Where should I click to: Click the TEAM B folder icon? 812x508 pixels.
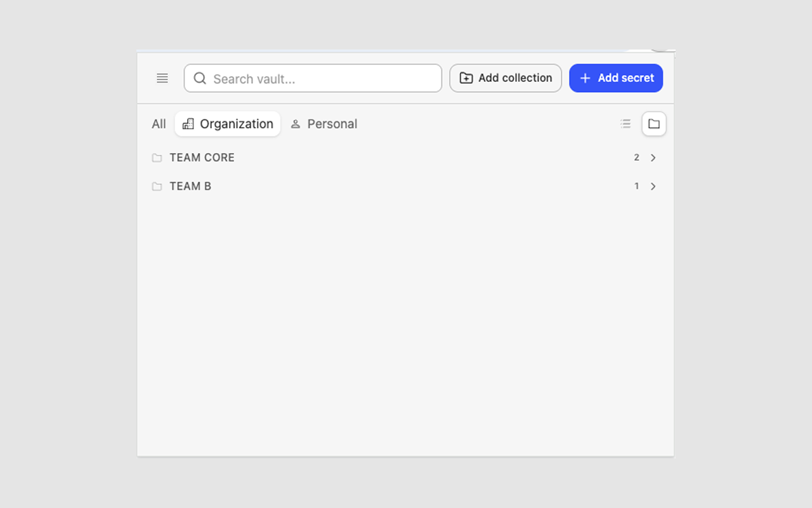point(157,186)
